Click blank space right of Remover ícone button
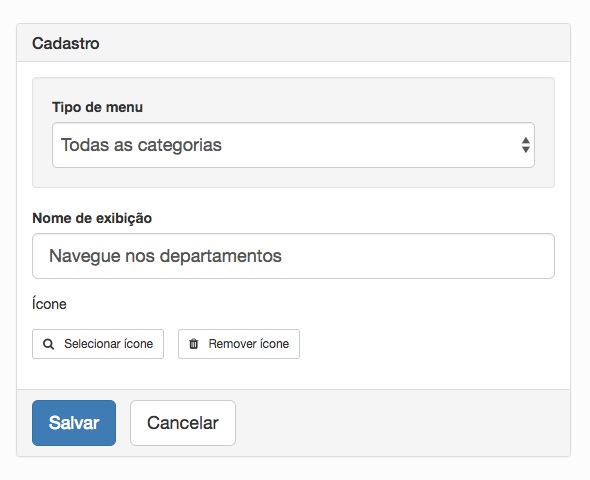The height and width of the screenshot is (480, 590). click(425, 344)
